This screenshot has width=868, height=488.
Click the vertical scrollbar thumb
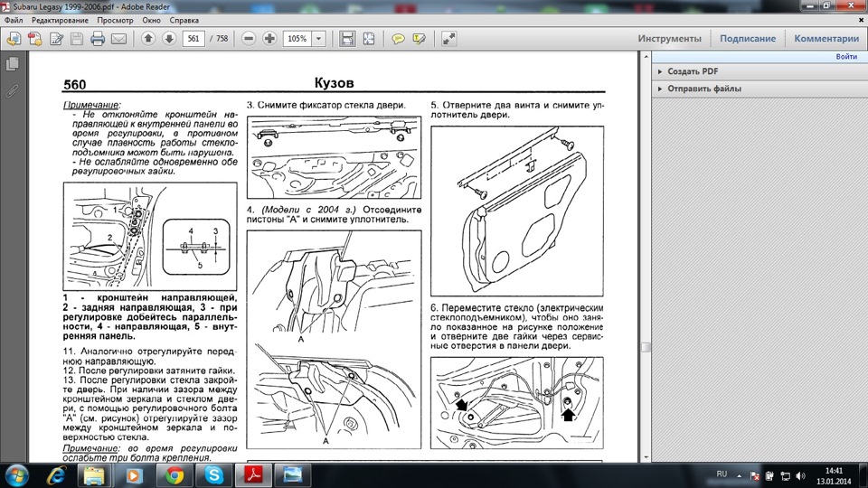[x=646, y=347]
